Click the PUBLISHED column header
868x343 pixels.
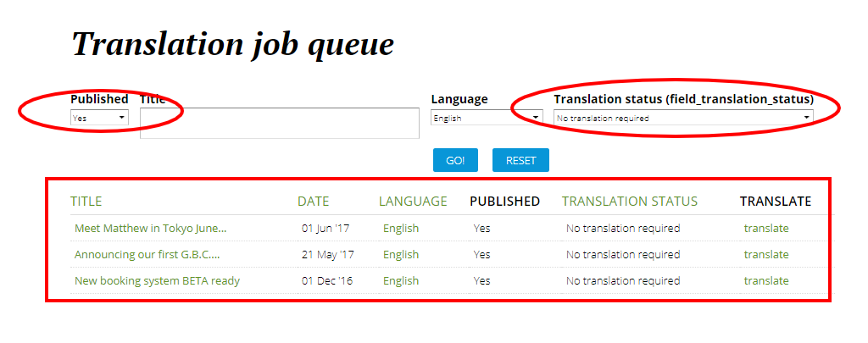click(504, 202)
